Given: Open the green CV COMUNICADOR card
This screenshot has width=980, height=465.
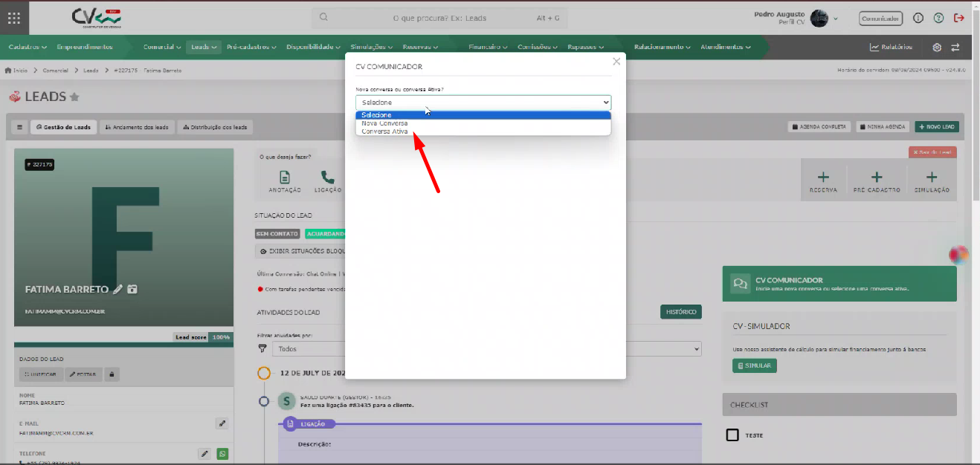Looking at the screenshot, I should point(839,284).
